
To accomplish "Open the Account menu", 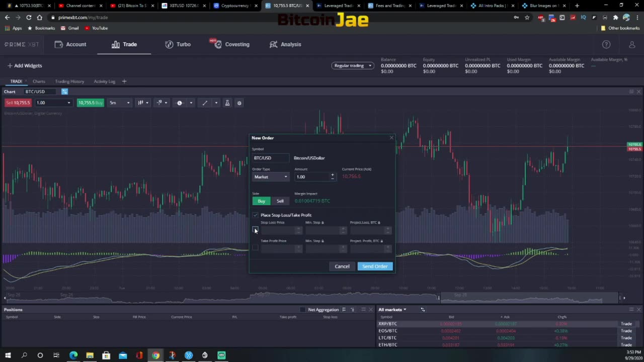I will pyautogui.click(x=70, y=44).
